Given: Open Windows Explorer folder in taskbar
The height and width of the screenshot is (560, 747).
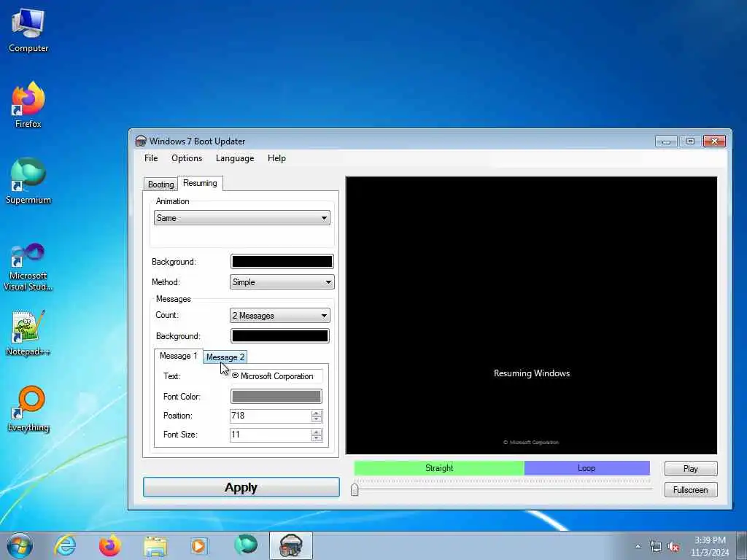Looking at the screenshot, I should coord(155,545).
